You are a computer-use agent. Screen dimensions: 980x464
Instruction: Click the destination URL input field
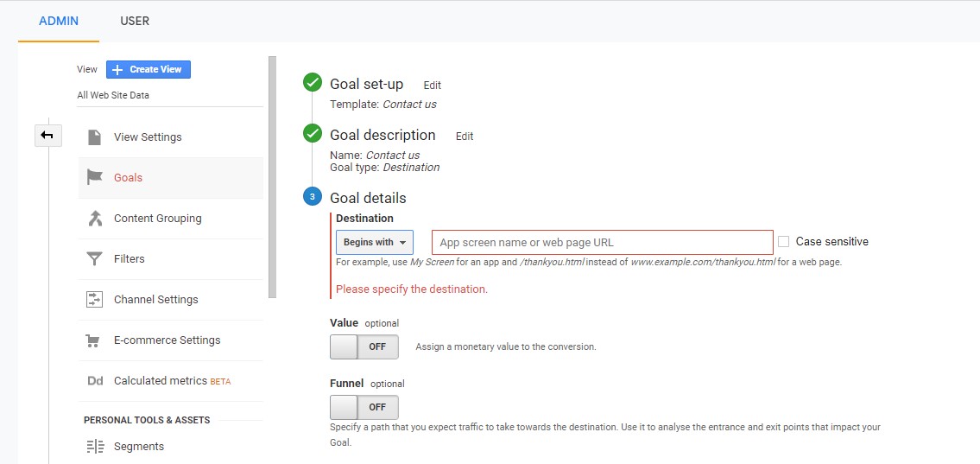point(602,243)
